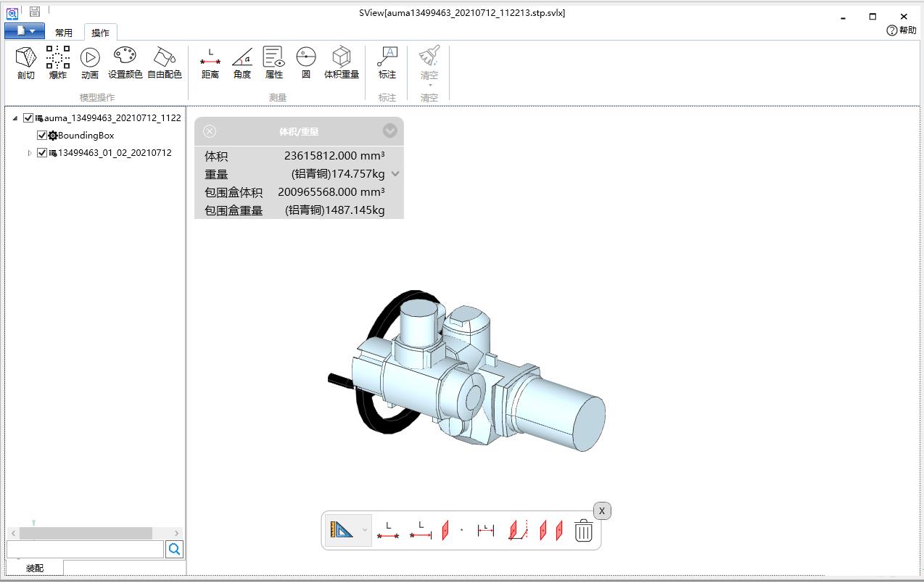Click the tree panel horizontal scrollbar thumb
Screen dimensions: 924x583
pos(86,533)
